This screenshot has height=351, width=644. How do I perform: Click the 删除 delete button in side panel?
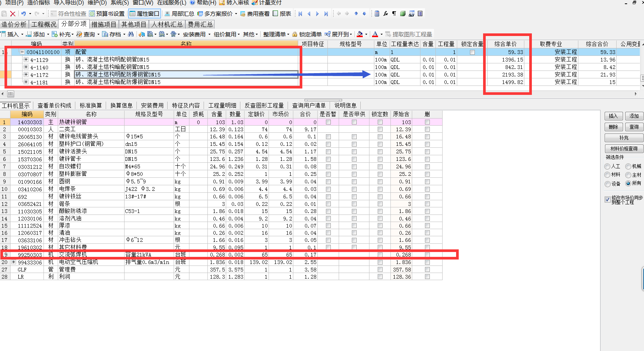click(614, 127)
